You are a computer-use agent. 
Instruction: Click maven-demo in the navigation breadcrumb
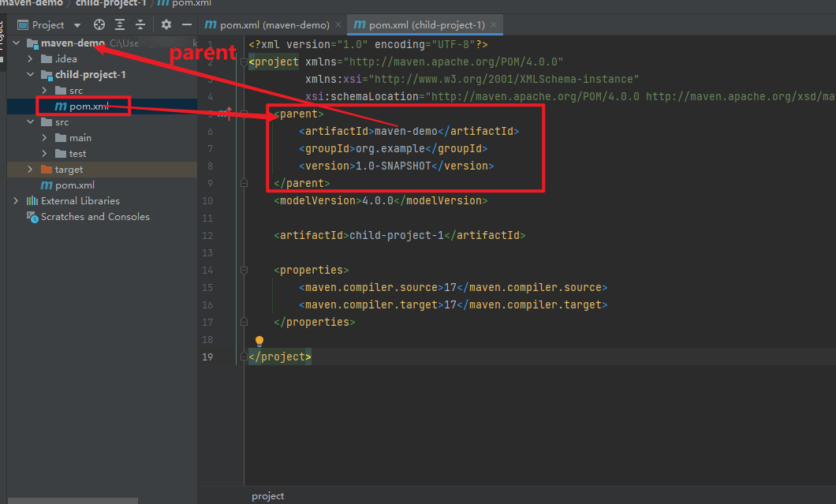(x=32, y=3)
